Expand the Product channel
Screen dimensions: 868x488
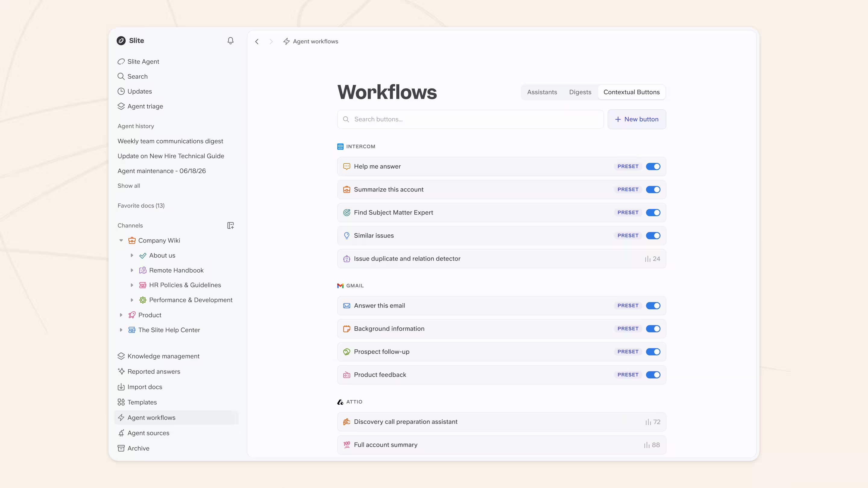point(121,315)
